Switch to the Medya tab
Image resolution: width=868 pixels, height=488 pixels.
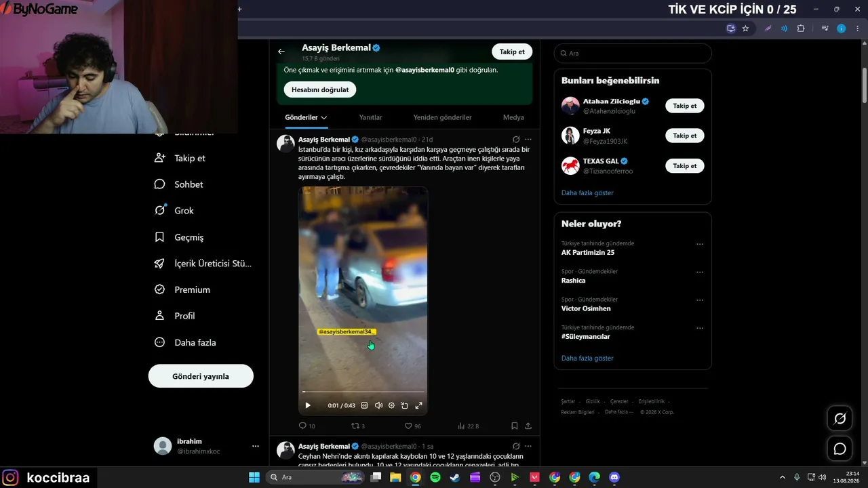tap(513, 117)
